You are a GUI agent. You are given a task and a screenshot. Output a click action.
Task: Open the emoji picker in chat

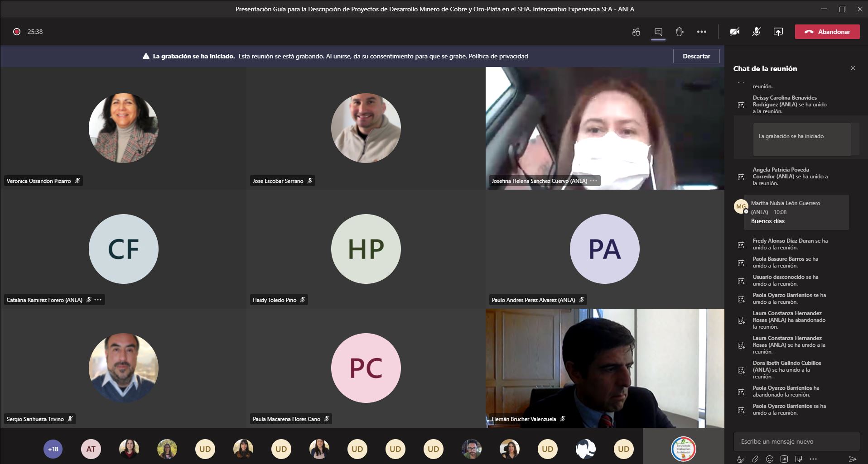pyautogui.click(x=770, y=459)
